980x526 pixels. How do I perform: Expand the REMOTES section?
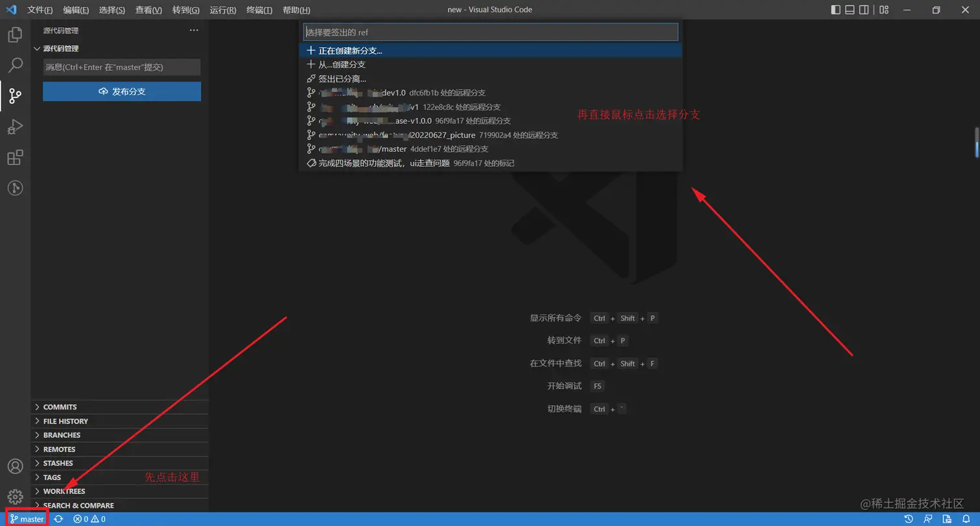[120, 449]
